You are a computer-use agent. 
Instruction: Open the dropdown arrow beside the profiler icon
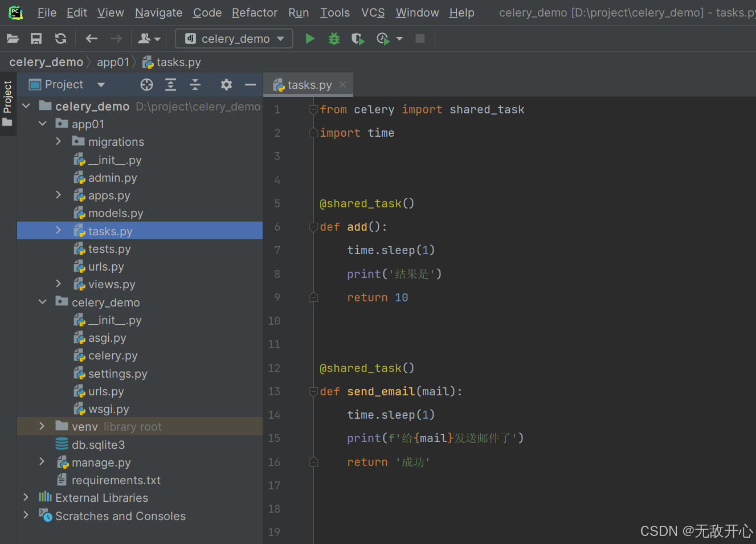[x=399, y=39]
